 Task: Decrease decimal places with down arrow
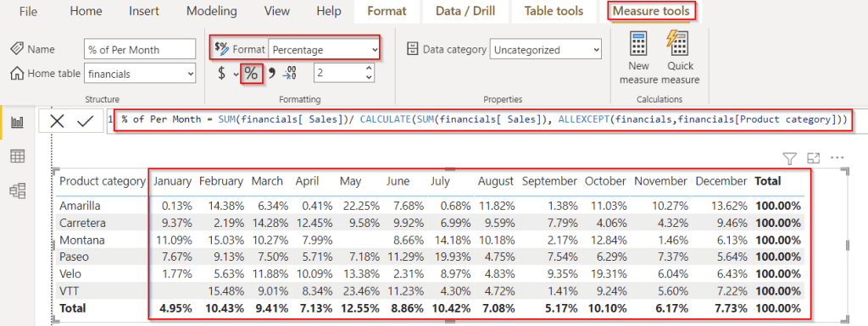pyautogui.click(x=369, y=77)
